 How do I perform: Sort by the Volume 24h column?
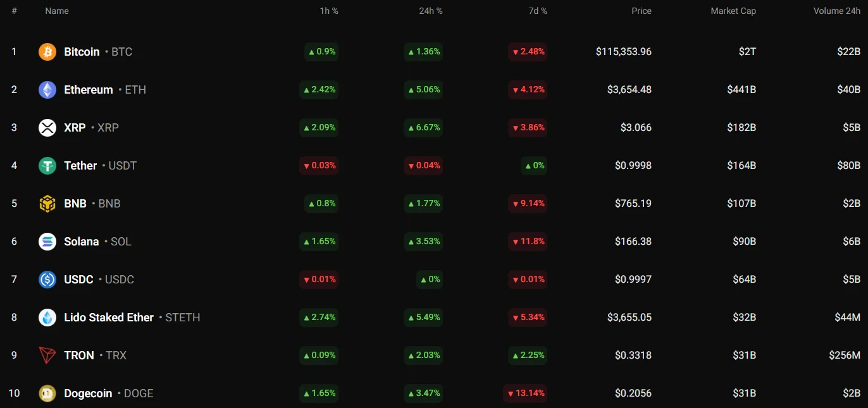836,11
